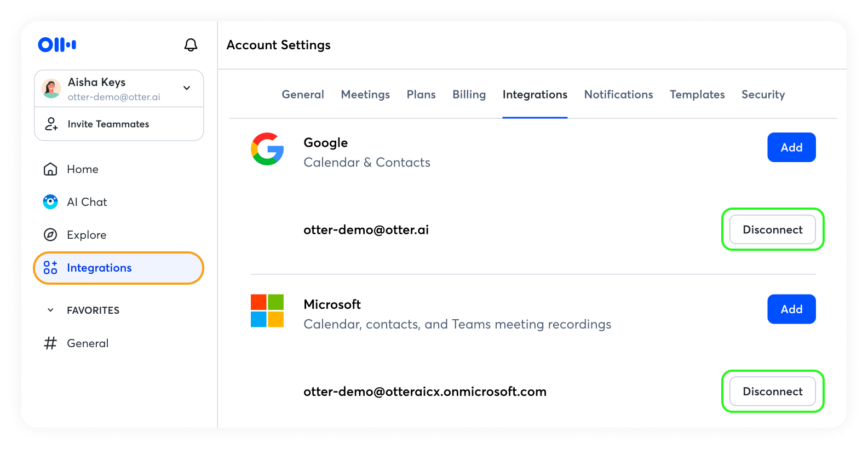Click Aisha Keys profile avatar

pyautogui.click(x=51, y=89)
